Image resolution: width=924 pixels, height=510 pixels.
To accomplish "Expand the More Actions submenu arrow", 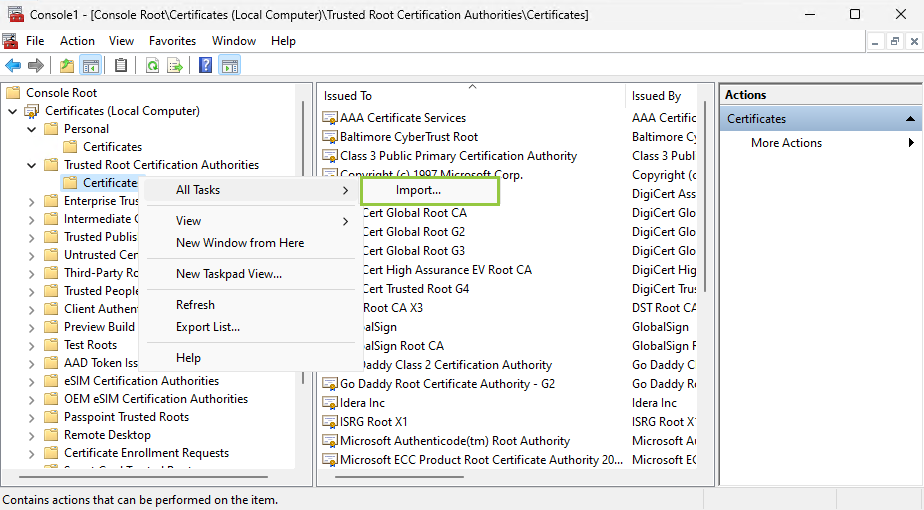I will 911,143.
